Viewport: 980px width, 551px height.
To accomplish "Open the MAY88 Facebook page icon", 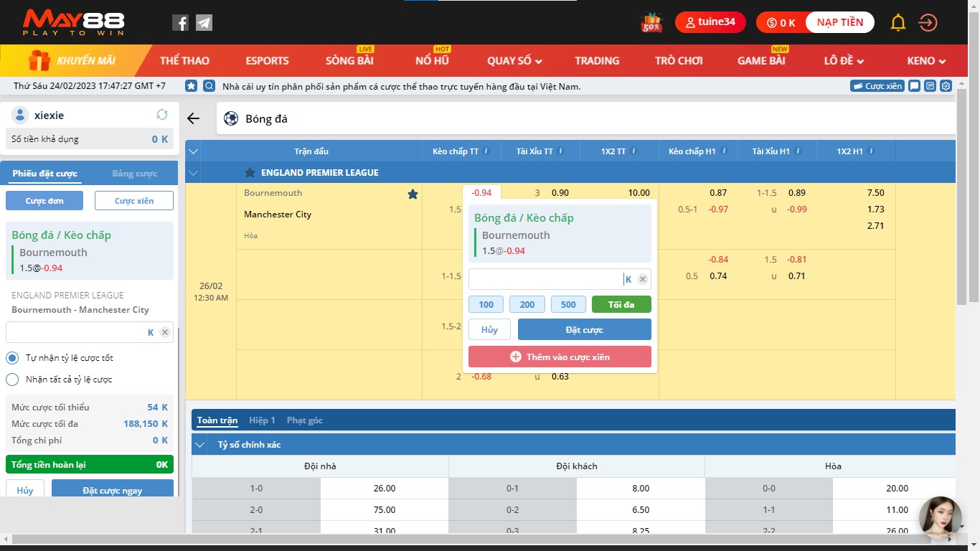I will coord(181,23).
